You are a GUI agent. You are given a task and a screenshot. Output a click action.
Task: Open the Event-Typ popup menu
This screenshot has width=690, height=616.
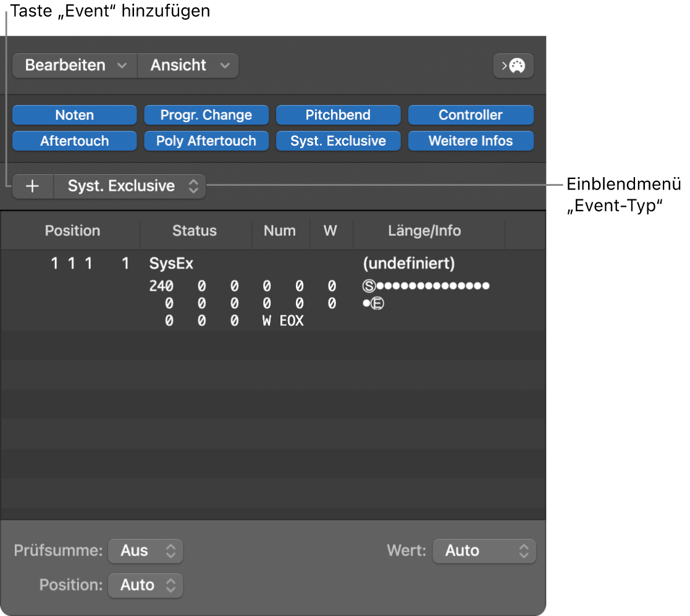click(x=130, y=186)
